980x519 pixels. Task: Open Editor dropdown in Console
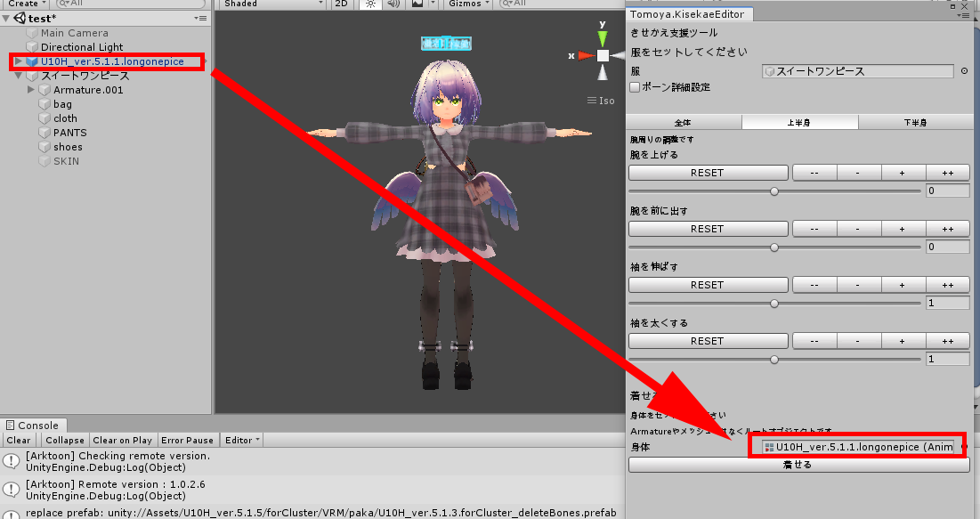[x=242, y=440]
